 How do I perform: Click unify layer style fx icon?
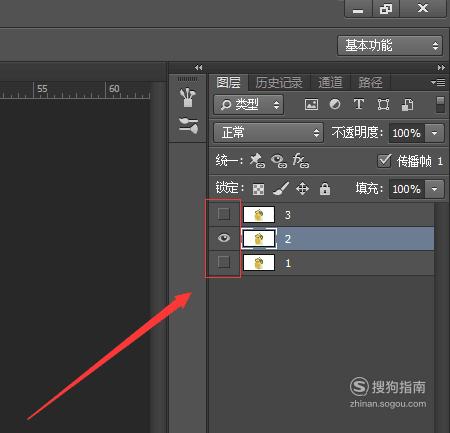[300, 161]
